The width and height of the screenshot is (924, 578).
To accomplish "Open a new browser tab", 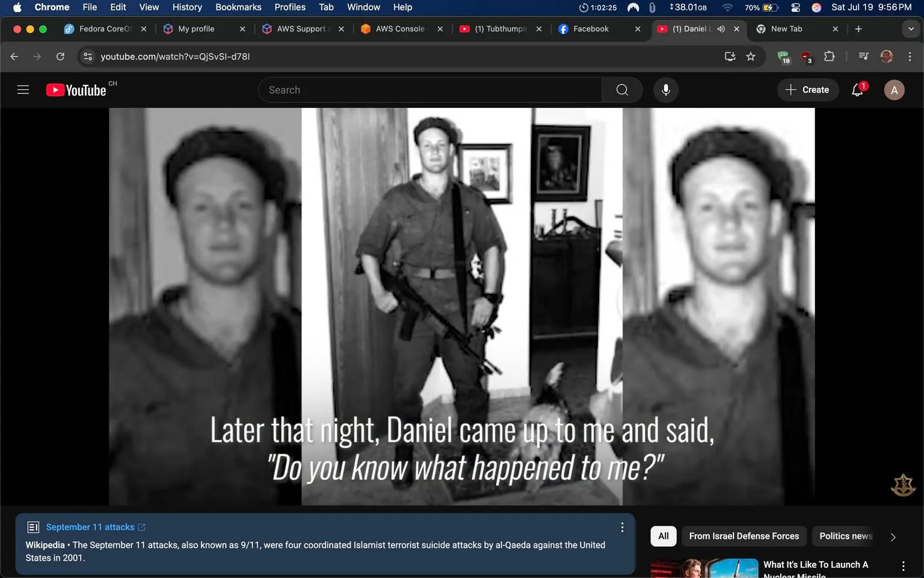I will [x=858, y=29].
